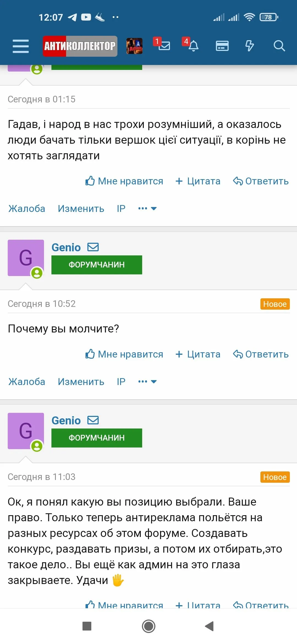Go to the Антиколлектор forum home logo
The image size is (297, 644).
click(x=80, y=46)
